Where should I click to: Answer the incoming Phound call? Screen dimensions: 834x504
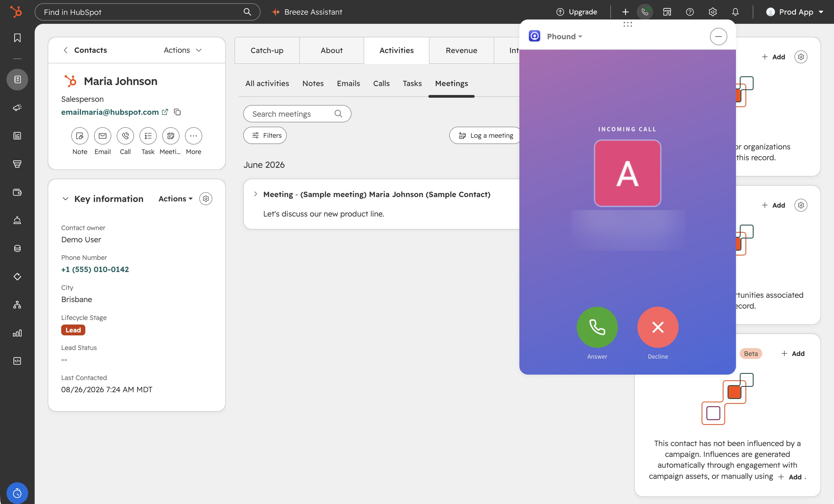tap(597, 327)
